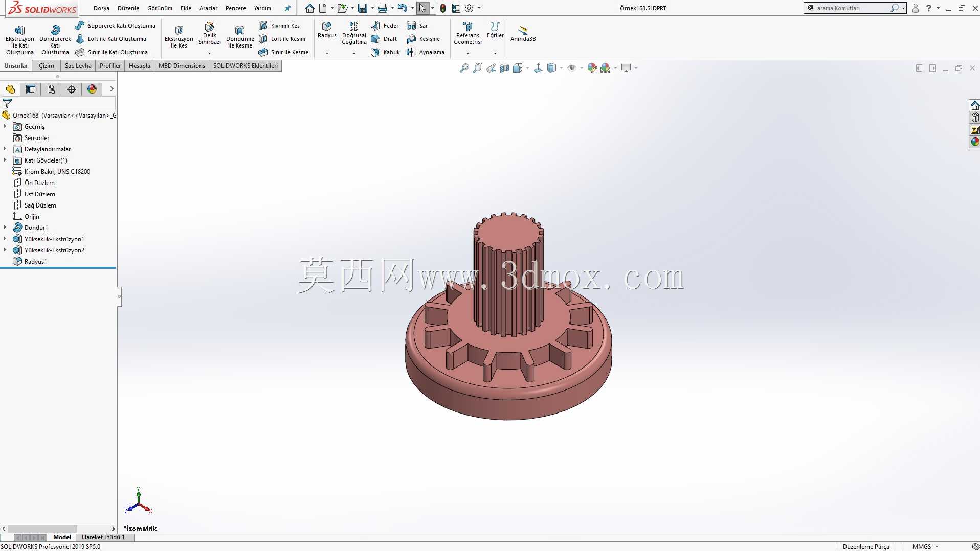The image size is (980, 551).
Task: Open DimXpertManager crosshair tab icon
Action: click(x=72, y=89)
